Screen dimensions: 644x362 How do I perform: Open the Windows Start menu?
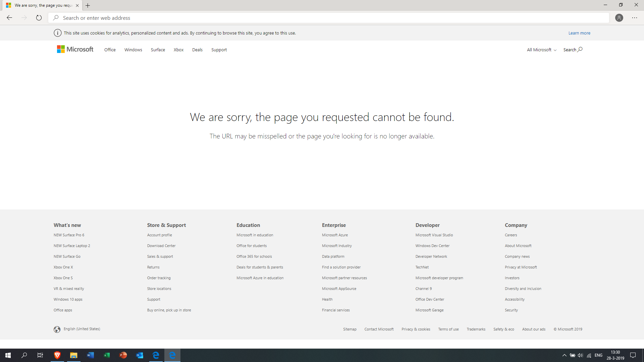click(x=8, y=355)
